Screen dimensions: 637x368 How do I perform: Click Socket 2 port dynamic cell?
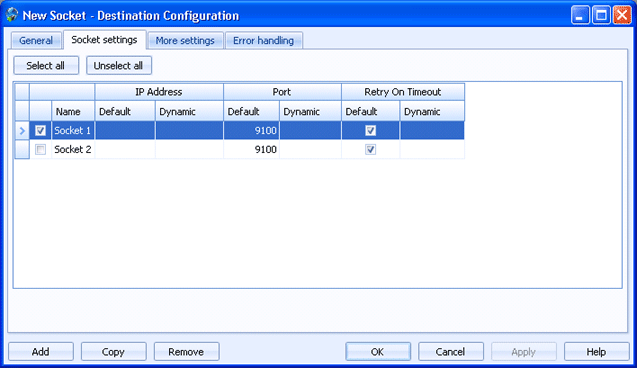(310, 149)
